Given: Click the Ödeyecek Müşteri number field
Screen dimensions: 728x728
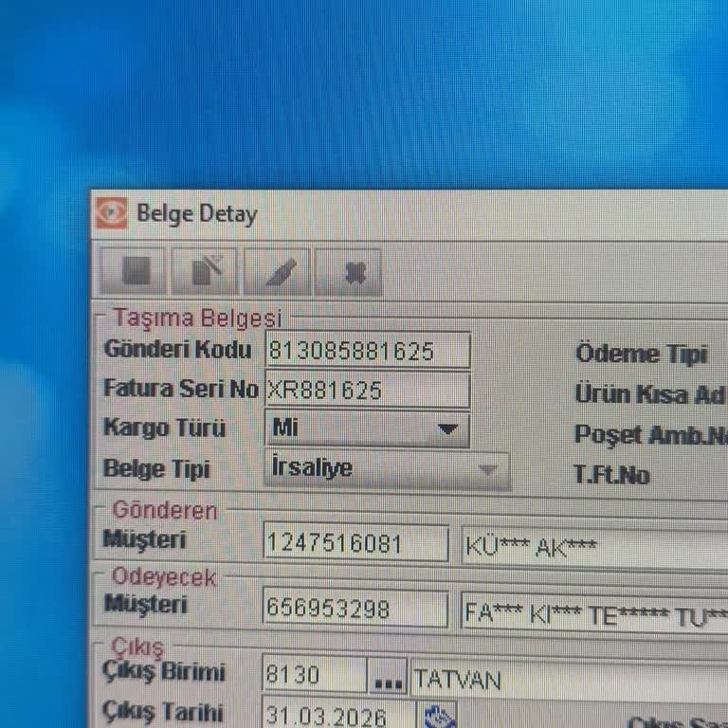Looking at the screenshot, I should [x=355, y=609].
